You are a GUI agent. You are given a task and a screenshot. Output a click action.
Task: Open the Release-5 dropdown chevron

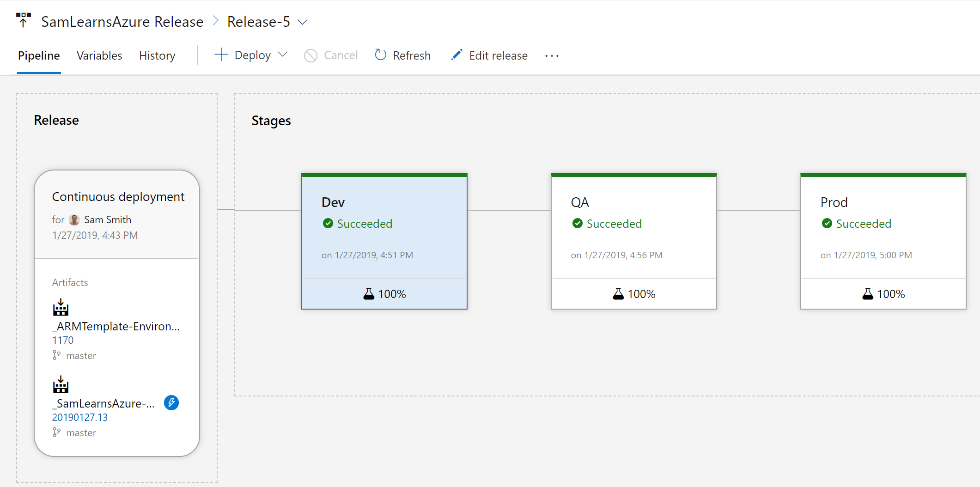tap(303, 22)
